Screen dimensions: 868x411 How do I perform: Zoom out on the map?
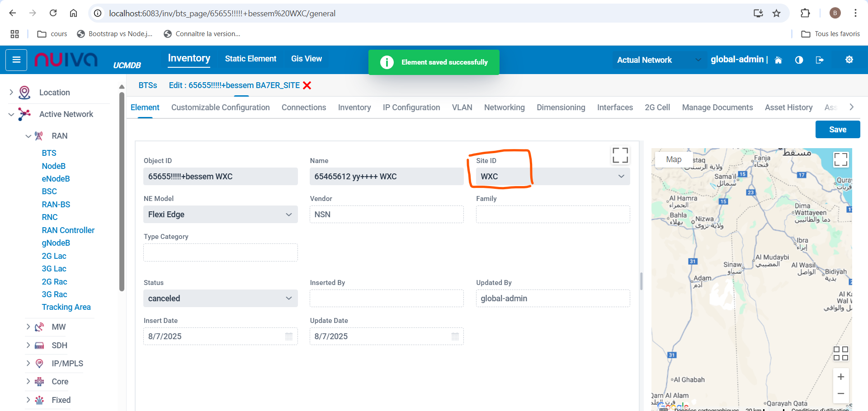click(x=840, y=393)
